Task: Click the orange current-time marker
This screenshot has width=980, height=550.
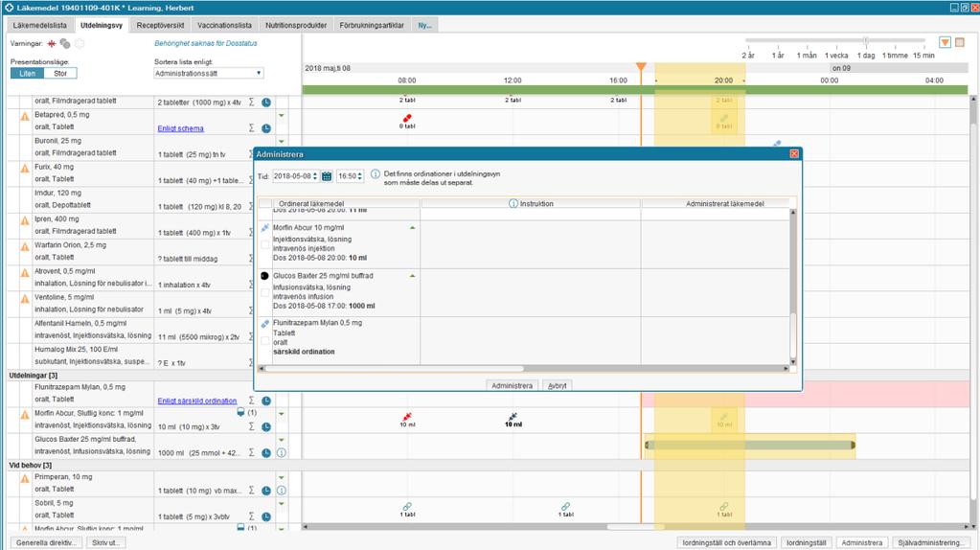Action: coord(641,66)
